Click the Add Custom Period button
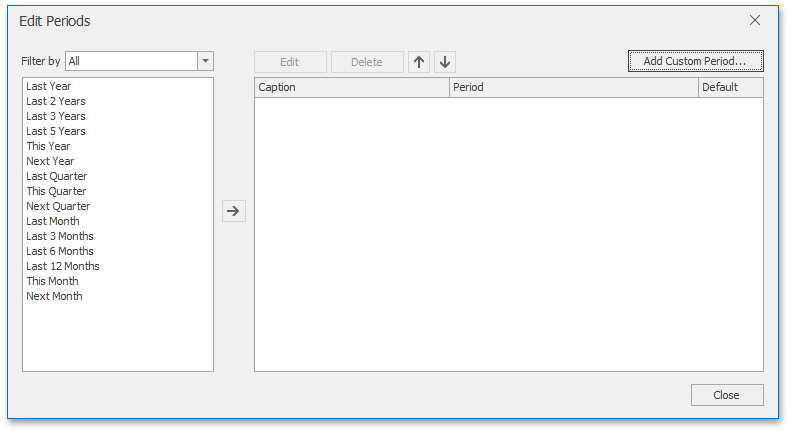This screenshot has height=434, width=792. 695,61
